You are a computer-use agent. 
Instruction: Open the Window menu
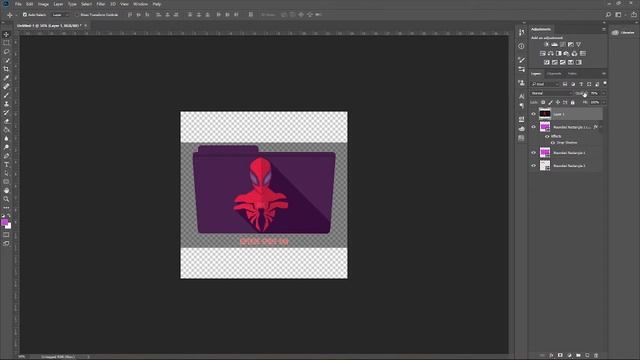point(140,4)
